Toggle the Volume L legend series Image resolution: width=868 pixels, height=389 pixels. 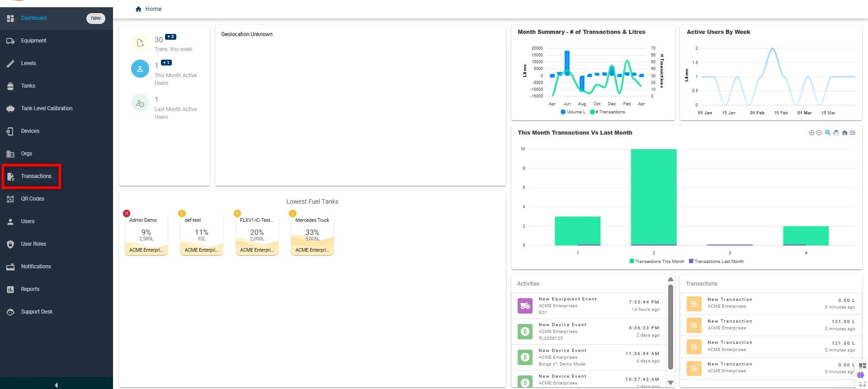(x=573, y=112)
